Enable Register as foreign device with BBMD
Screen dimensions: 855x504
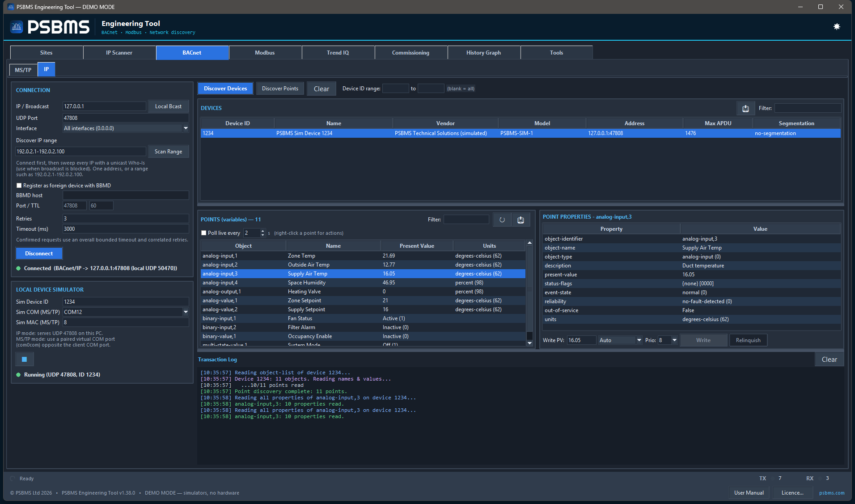pyautogui.click(x=19, y=185)
